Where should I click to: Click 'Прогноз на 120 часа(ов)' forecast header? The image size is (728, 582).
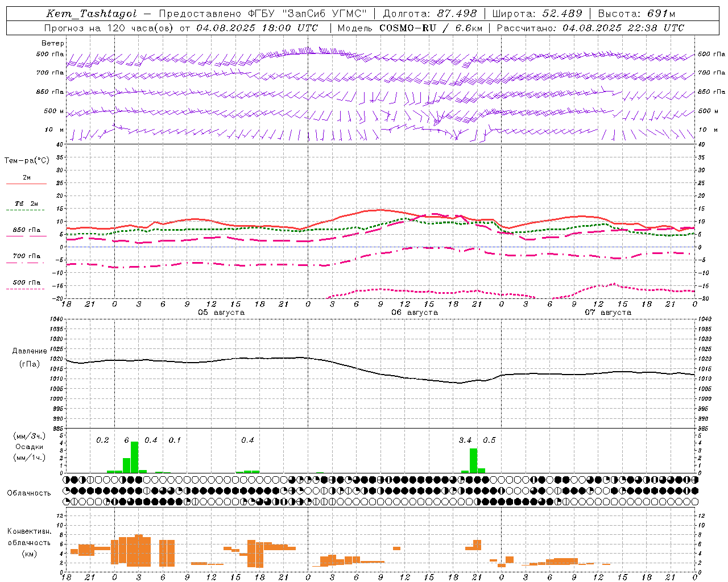[109, 28]
